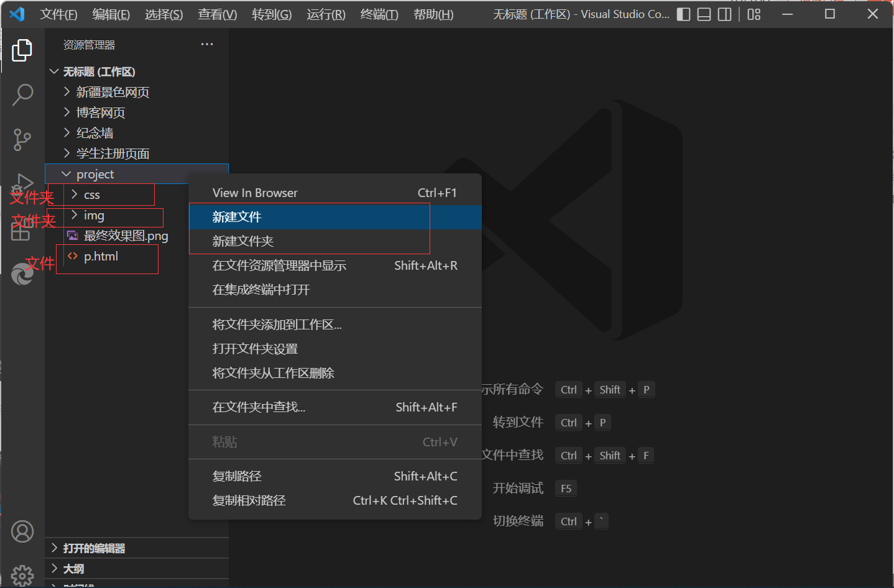Screen dimensions: 894x588
Task: Open the Source Control view icon
Action: coord(22,140)
